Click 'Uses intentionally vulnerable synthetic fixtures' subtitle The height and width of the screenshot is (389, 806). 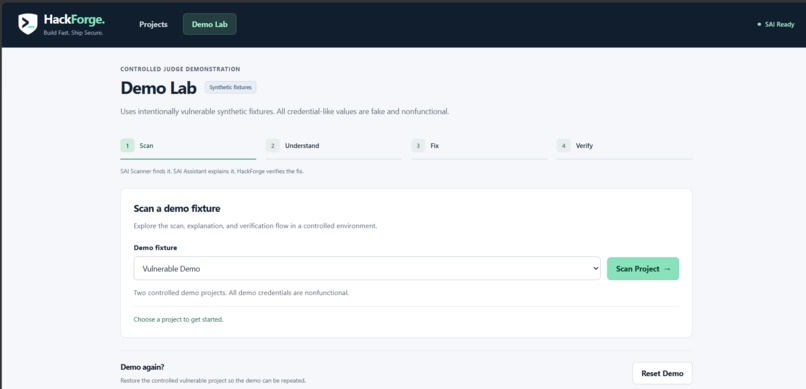tap(285, 112)
